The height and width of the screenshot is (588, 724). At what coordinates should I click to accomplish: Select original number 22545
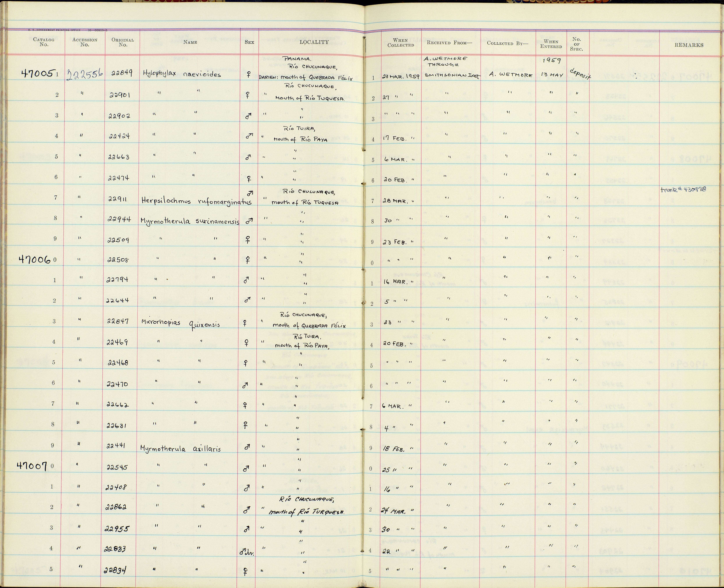tap(117, 467)
